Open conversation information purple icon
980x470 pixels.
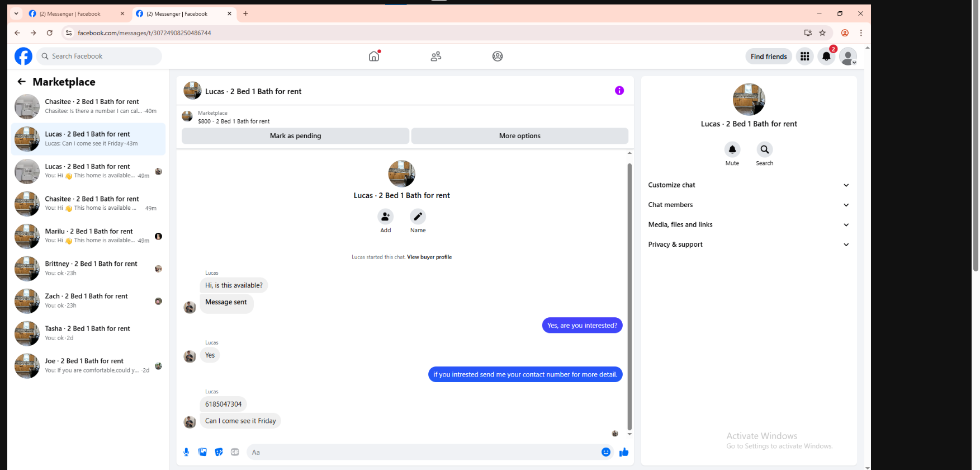[619, 91]
